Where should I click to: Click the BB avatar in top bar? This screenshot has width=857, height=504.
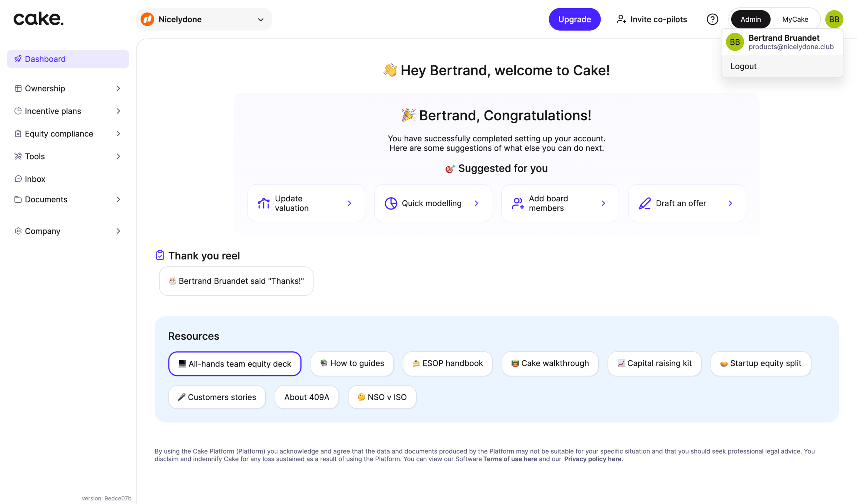834,19
